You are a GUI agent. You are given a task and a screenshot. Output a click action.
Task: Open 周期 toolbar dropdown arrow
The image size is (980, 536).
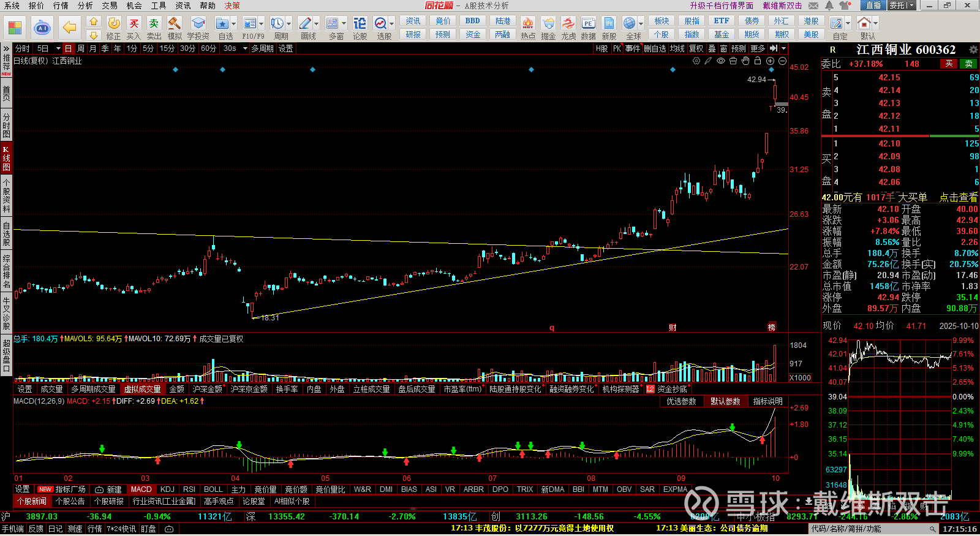[x=289, y=23]
